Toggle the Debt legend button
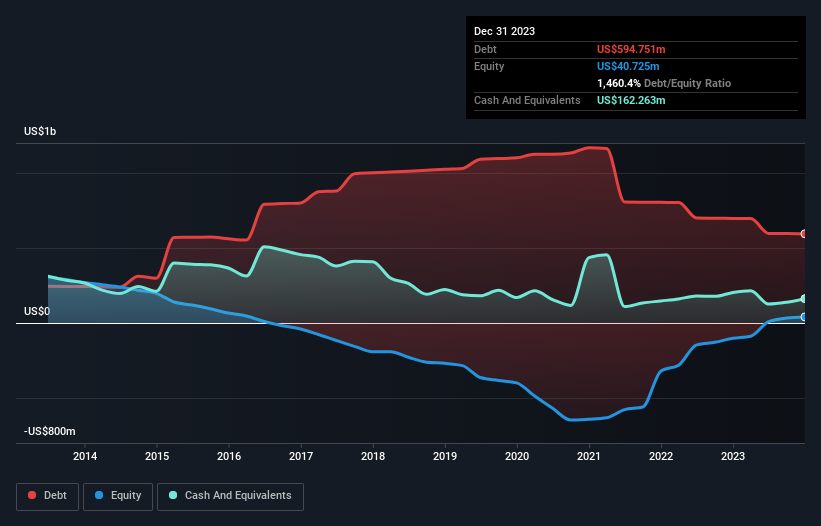Viewport: 821px width, 526px height. tap(48, 496)
